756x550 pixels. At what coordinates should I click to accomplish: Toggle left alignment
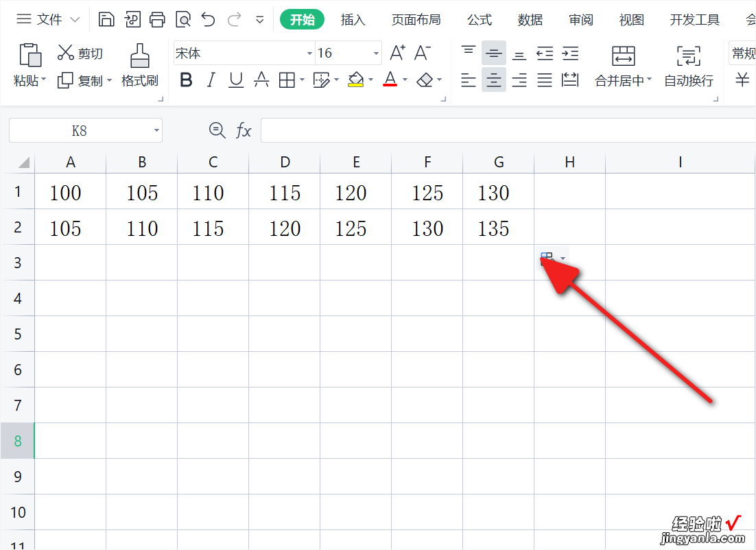point(468,80)
